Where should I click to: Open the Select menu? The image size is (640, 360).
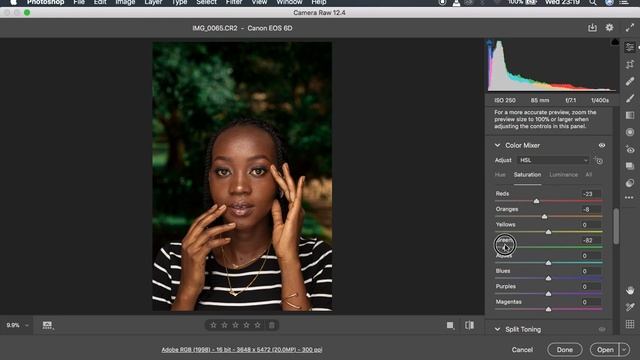point(207,2)
